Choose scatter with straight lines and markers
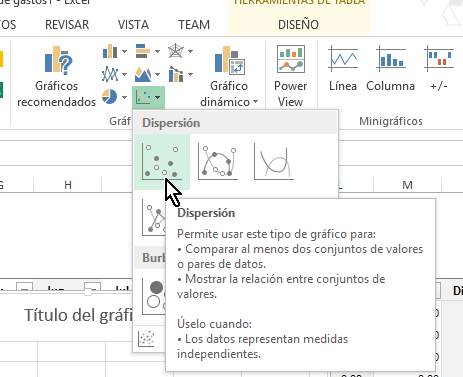 click(x=153, y=218)
